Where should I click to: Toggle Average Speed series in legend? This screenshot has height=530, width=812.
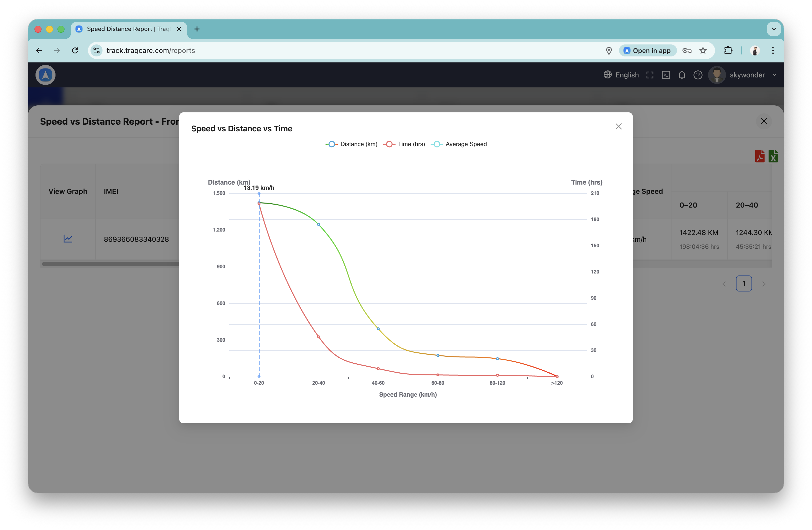click(459, 144)
